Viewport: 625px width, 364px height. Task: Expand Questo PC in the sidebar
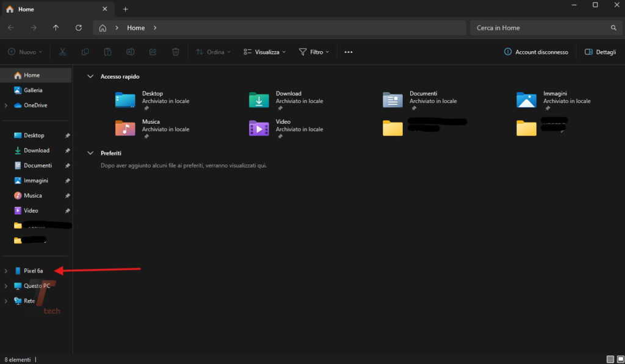pos(6,285)
